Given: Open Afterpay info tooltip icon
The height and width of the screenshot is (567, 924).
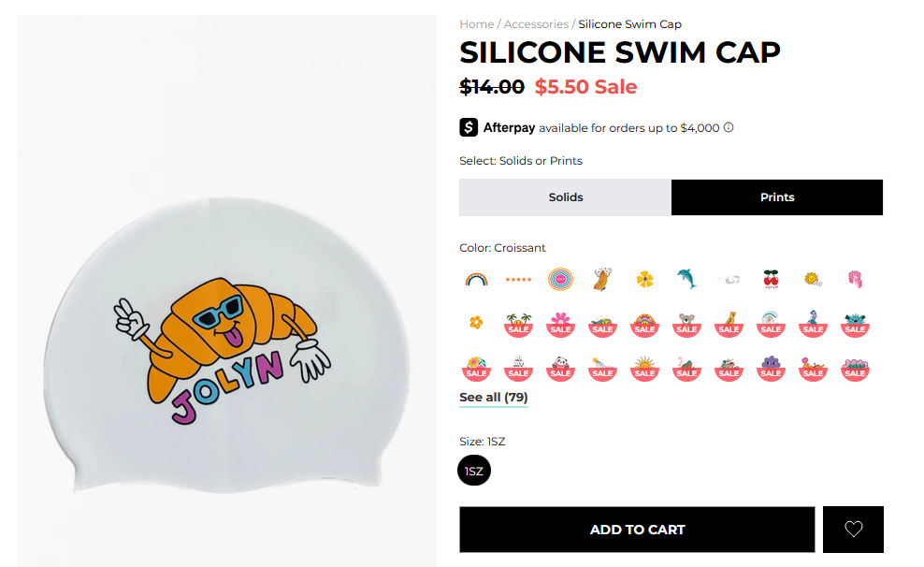Looking at the screenshot, I should click(729, 128).
